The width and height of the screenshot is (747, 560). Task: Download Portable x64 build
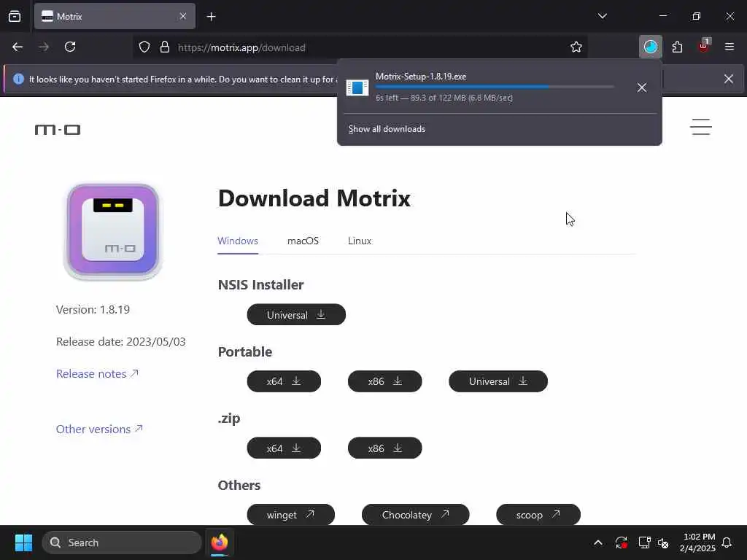click(x=284, y=381)
